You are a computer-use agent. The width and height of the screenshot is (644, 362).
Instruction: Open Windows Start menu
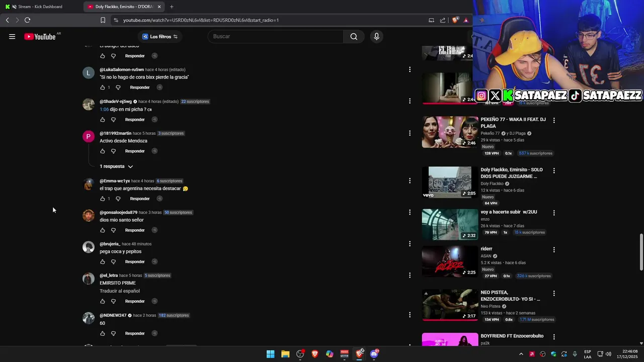270,354
